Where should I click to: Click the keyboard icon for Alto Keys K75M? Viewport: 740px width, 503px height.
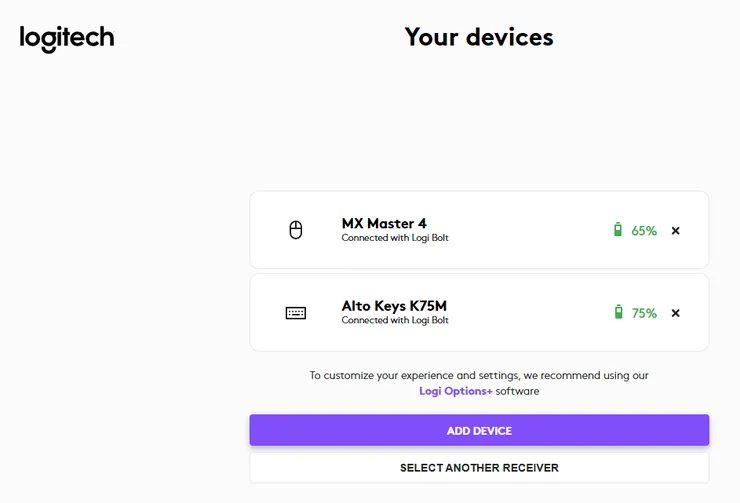296,313
